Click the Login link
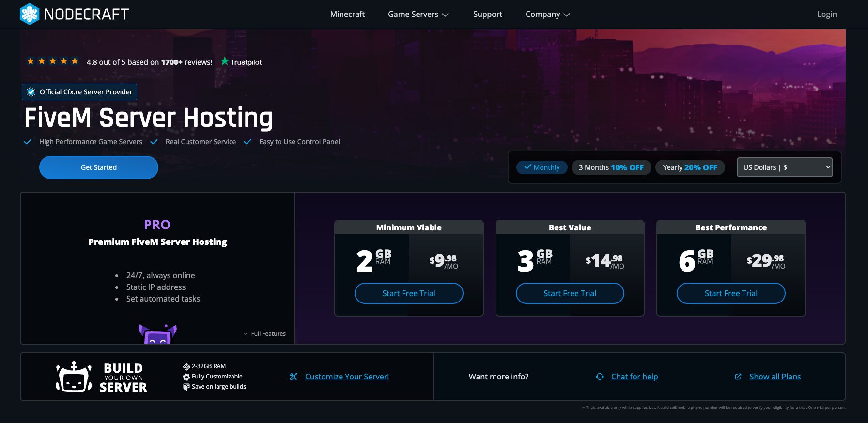868x423 pixels. (827, 15)
